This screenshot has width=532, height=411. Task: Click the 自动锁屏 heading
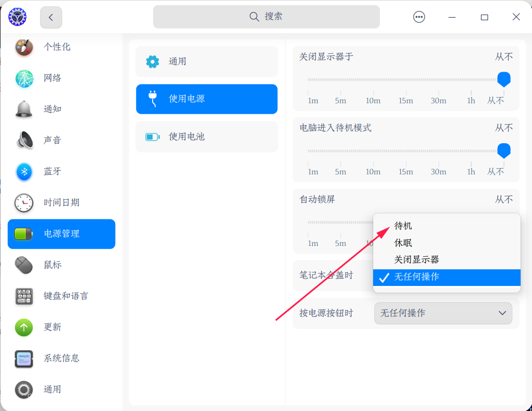(317, 199)
